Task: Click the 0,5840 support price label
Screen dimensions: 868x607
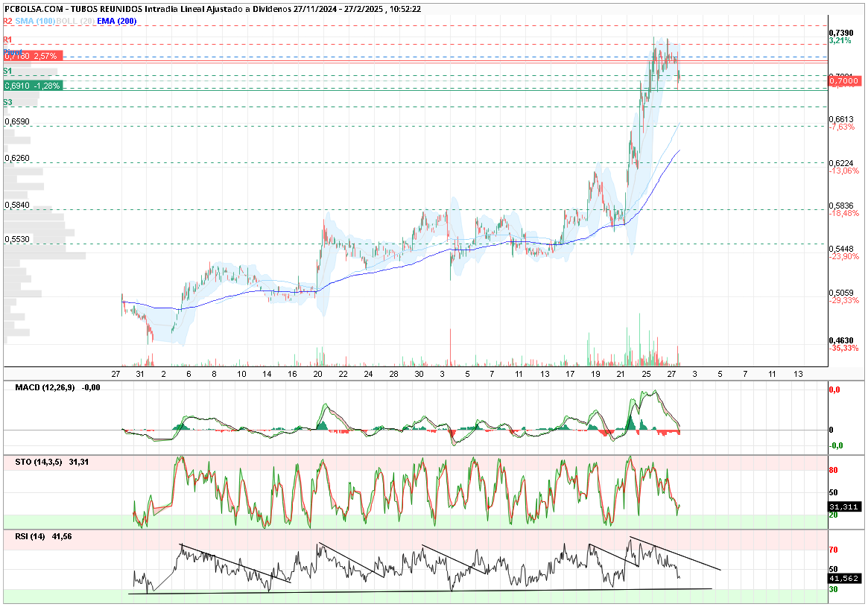Action: pyautogui.click(x=17, y=206)
